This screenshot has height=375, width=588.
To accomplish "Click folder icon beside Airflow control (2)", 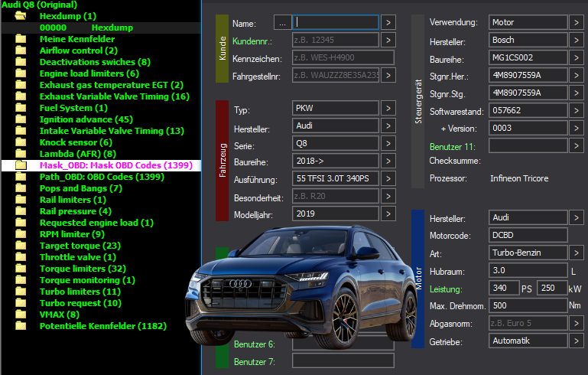I will pos(21,51).
